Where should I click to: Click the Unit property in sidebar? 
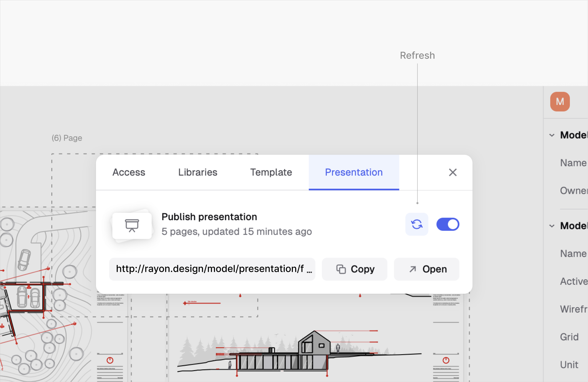coord(569,365)
